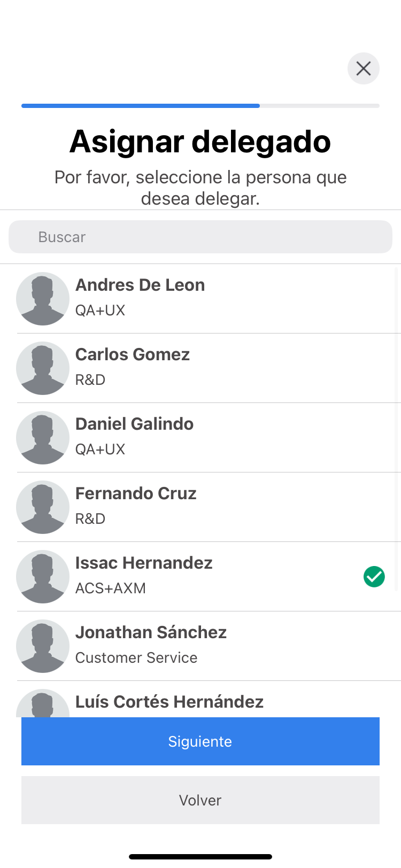This screenshot has height=868, width=401.
Task: Click Luís Cortés Hernández's avatar
Action: click(x=43, y=704)
